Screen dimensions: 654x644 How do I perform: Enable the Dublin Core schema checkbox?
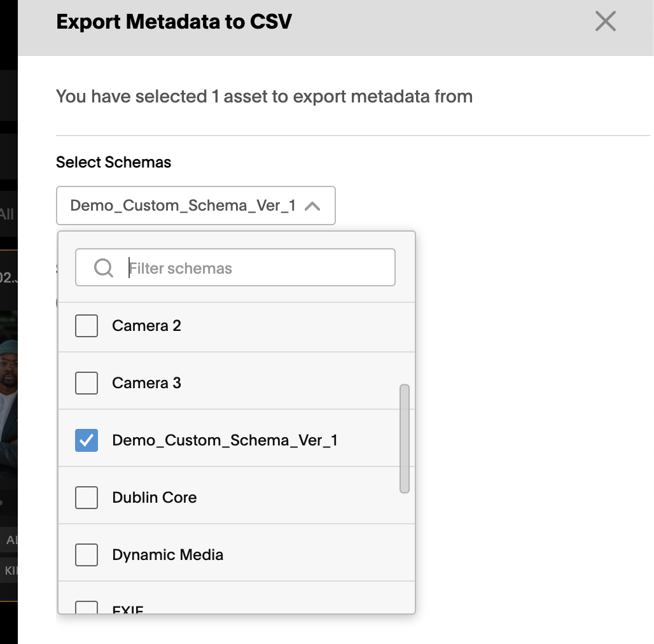click(x=87, y=498)
